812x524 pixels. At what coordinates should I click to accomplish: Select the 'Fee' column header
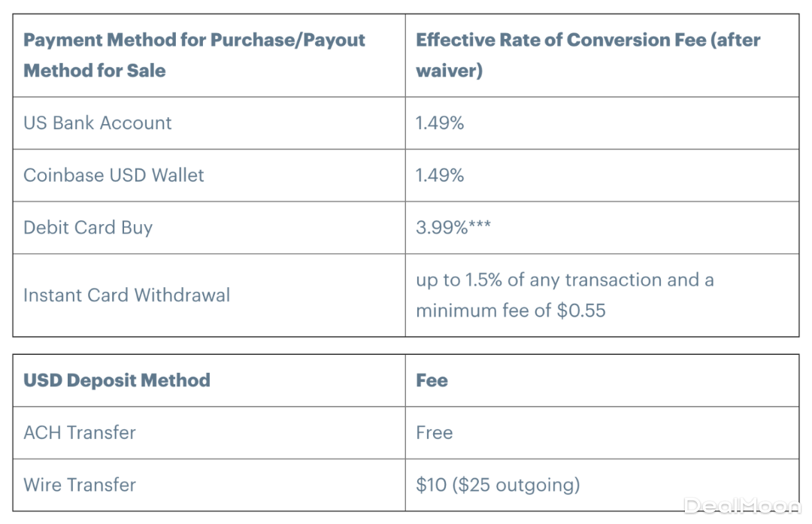[x=432, y=380]
